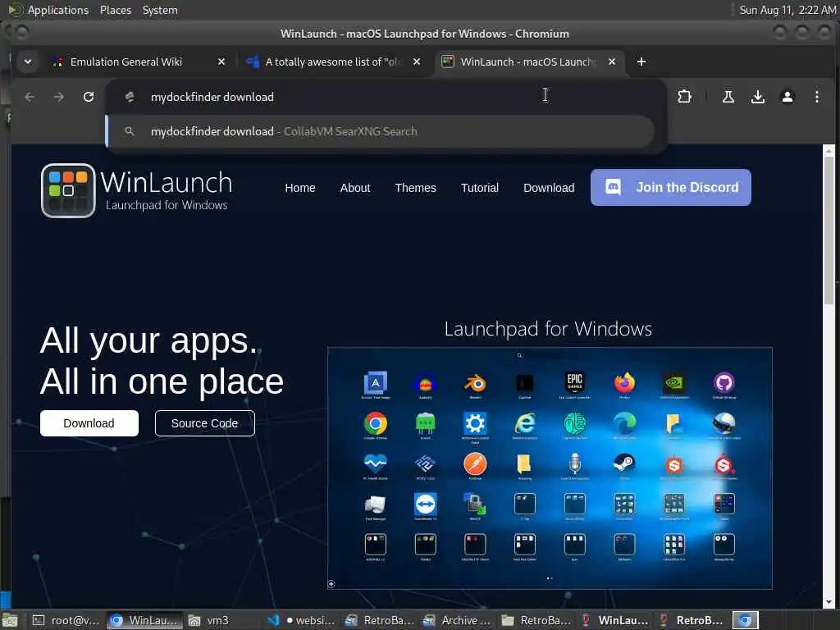Image resolution: width=840 pixels, height=630 pixels.
Task: Go forward with the browser forward arrow
Action: (x=59, y=97)
